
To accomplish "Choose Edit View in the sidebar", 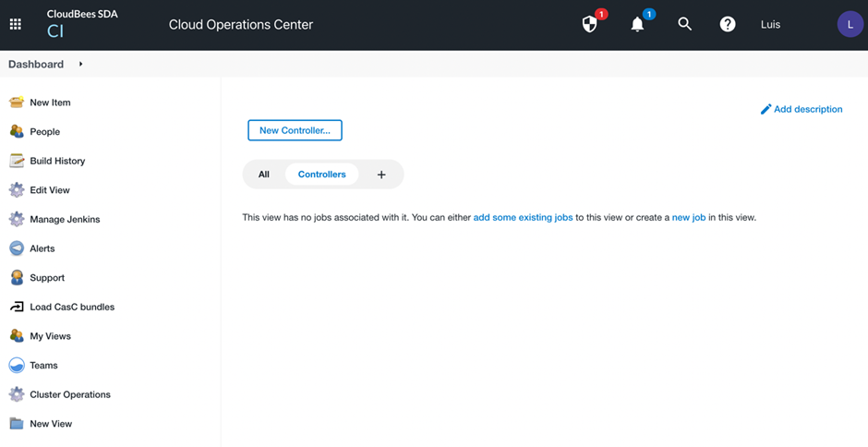I will click(50, 190).
